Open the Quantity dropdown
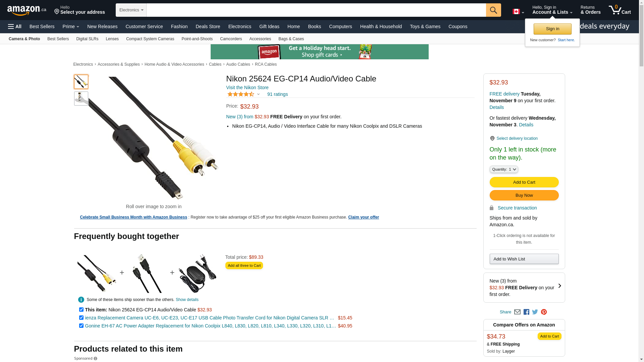 (504, 169)
